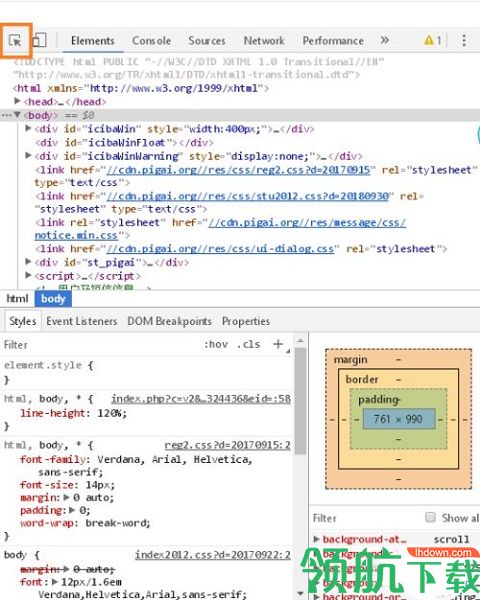Image resolution: width=480 pixels, height=600 pixels.
Task: Click the struck-out margin: 0 auto declaration
Action: [x=67, y=569]
